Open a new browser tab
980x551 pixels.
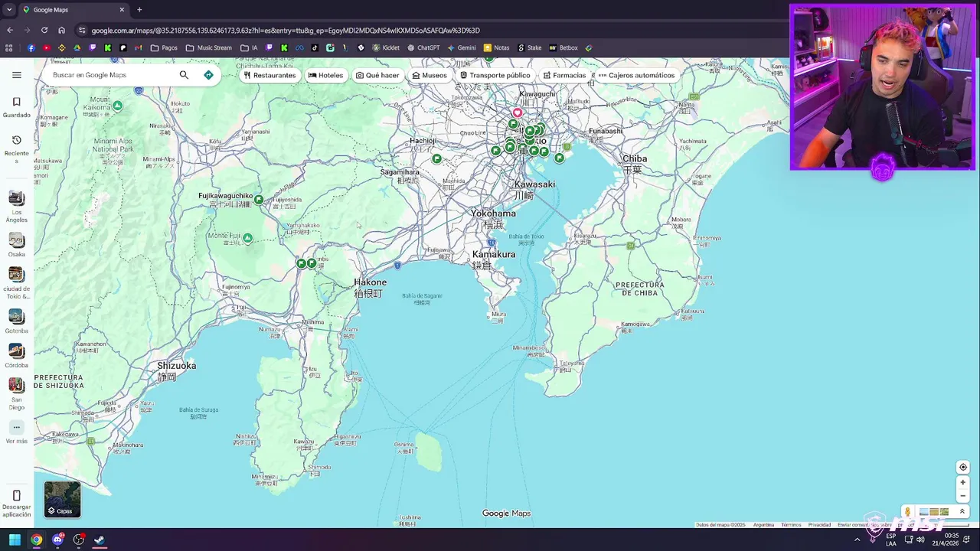139,10
